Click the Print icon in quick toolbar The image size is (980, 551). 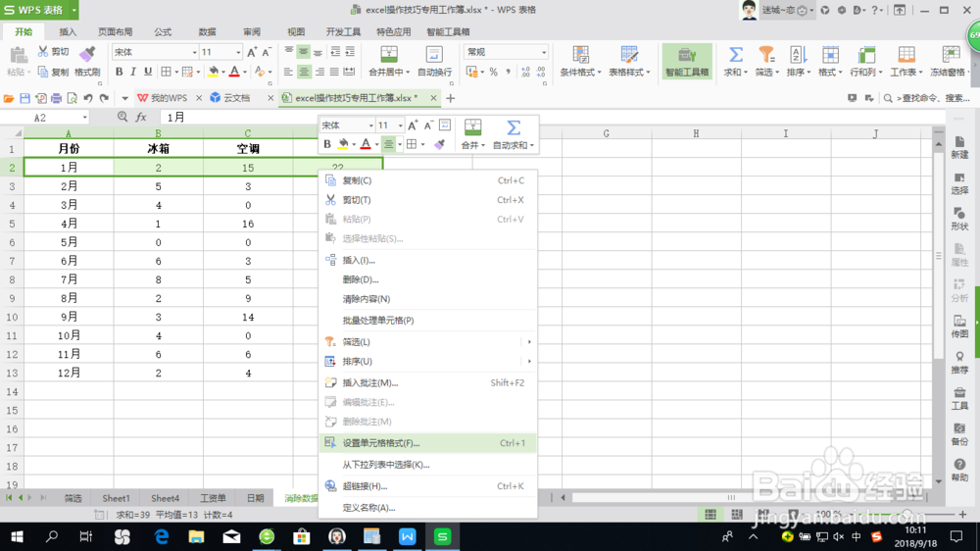coord(56,98)
